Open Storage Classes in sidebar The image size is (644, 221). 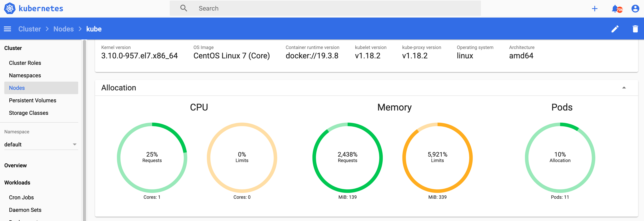point(29,113)
